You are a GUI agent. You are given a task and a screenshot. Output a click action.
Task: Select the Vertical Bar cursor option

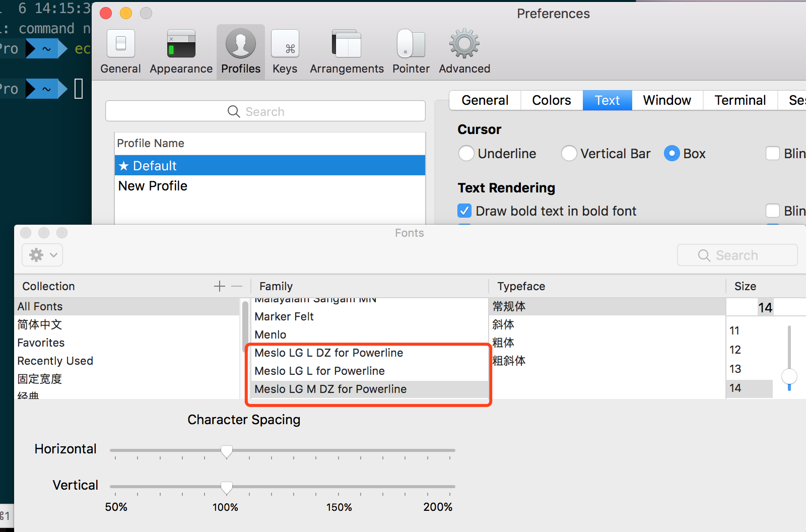click(569, 153)
